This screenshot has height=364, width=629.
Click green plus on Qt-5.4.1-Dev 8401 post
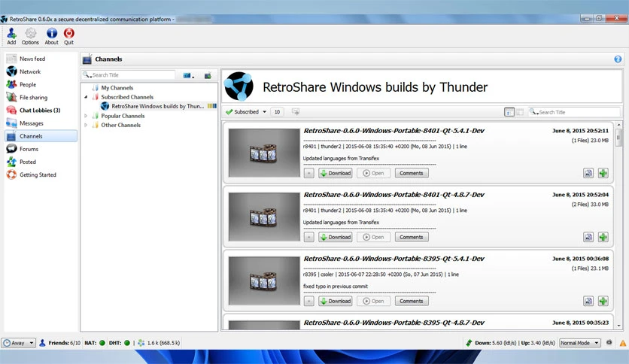coord(603,173)
